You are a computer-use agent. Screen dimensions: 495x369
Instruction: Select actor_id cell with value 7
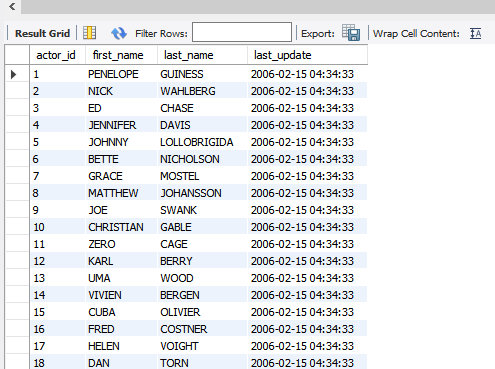(x=57, y=176)
